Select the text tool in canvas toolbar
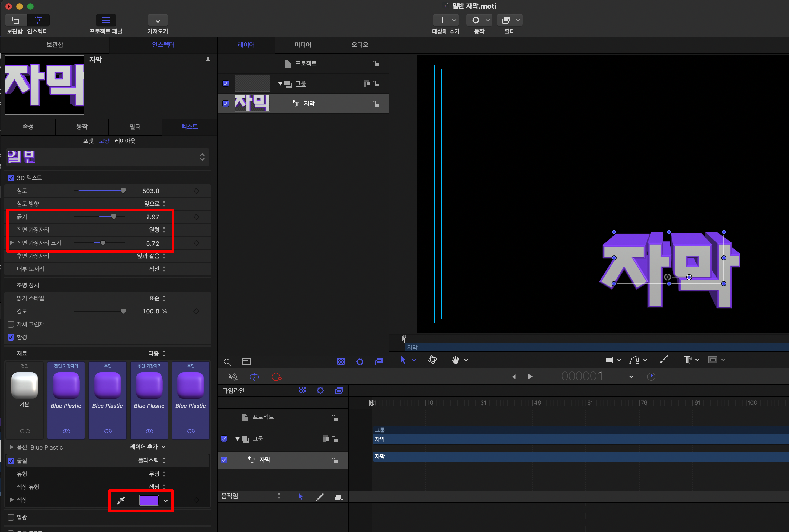This screenshot has width=789, height=532. [x=687, y=360]
